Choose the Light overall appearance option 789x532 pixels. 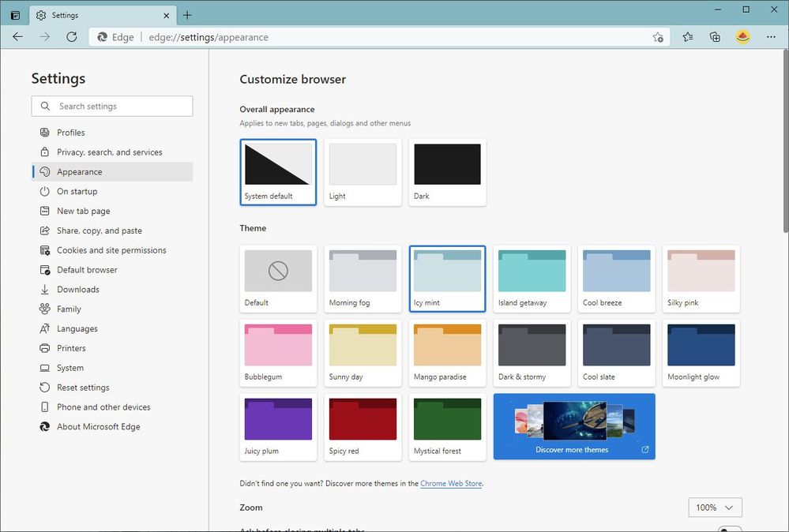click(x=363, y=172)
